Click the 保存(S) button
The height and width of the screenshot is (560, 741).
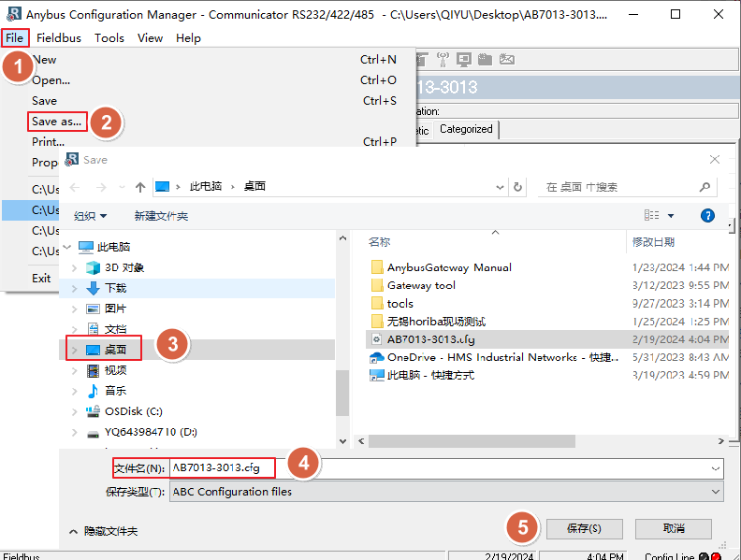click(584, 528)
